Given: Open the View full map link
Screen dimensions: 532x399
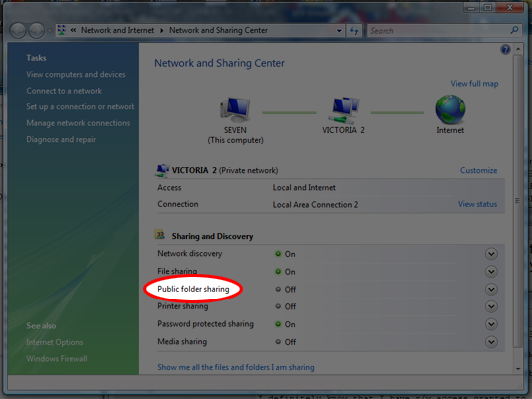Looking at the screenshot, I should coord(474,84).
